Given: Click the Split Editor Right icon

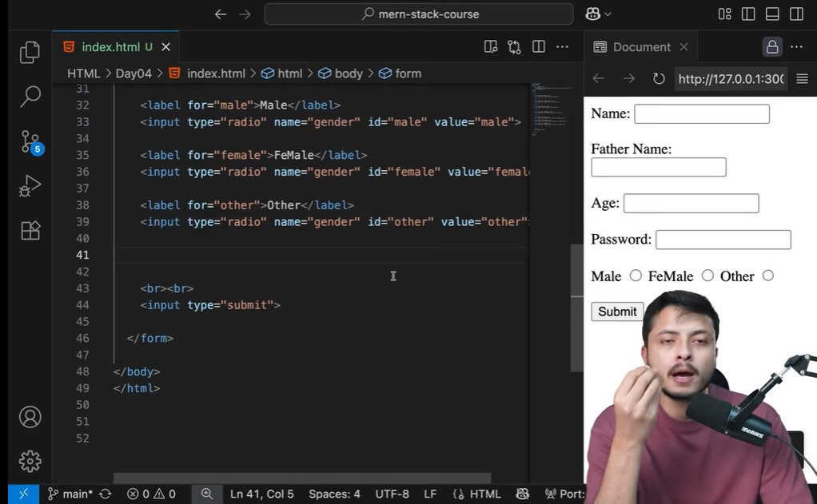Looking at the screenshot, I should coord(539,47).
